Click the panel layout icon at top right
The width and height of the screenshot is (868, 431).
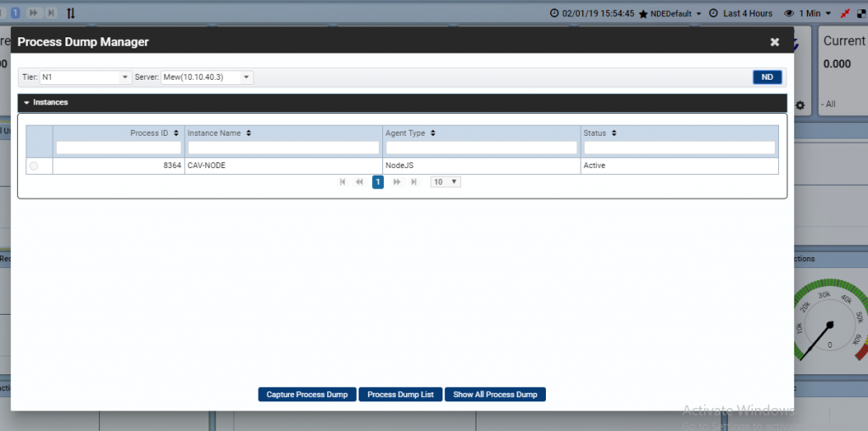point(862,14)
